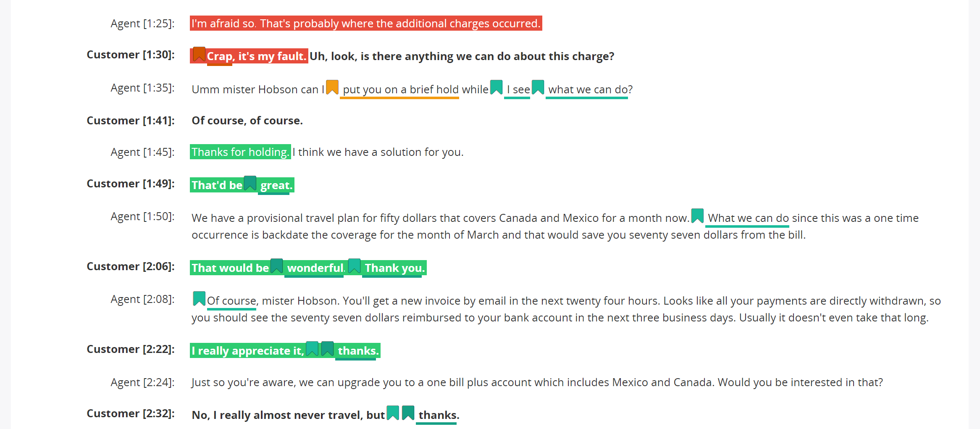Jump to the Agent [1:50] timestamp
Viewport: 980px width, 429px height.
pyautogui.click(x=142, y=216)
